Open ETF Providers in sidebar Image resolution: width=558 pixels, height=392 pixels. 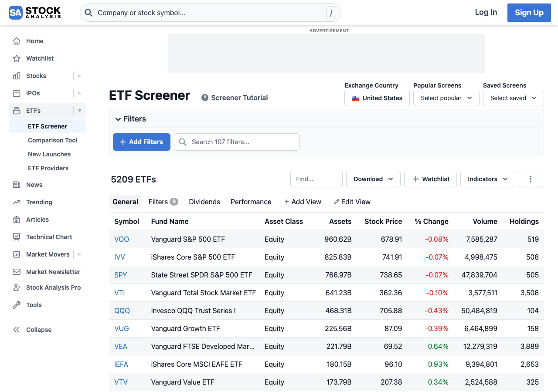tap(48, 168)
